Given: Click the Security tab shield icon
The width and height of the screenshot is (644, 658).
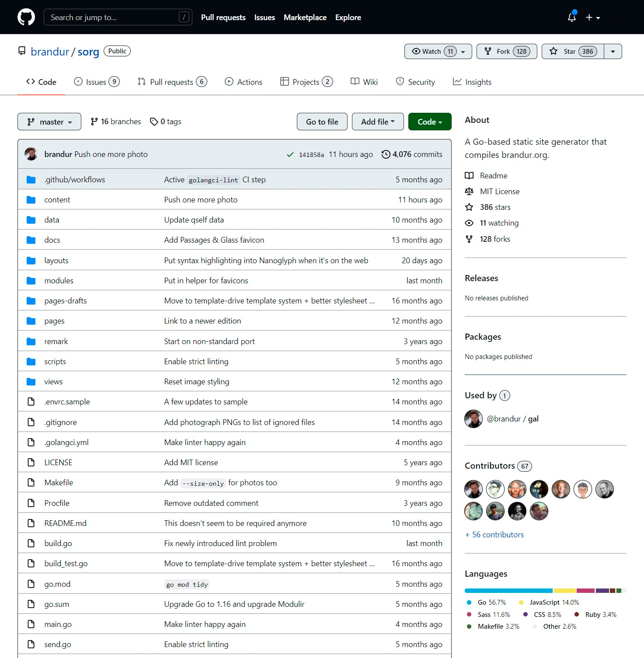Looking at the screenshot, I should pyautogui.click(x=400, y=82).
